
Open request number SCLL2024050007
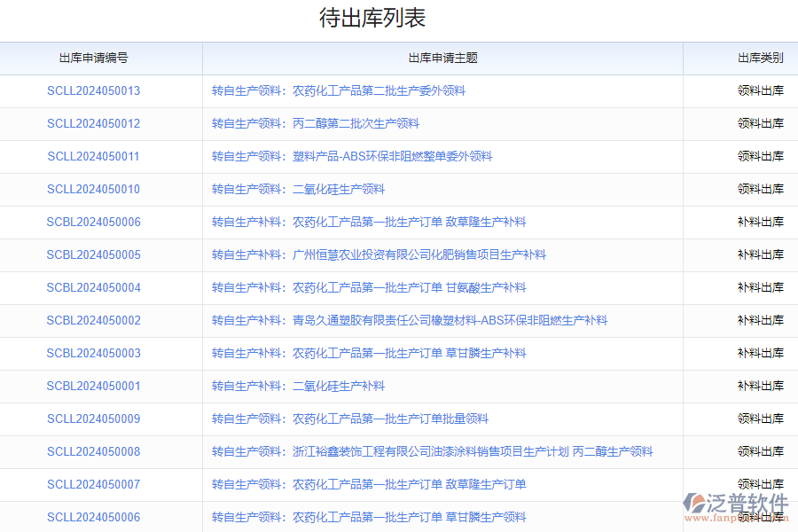tap(93, 484)
